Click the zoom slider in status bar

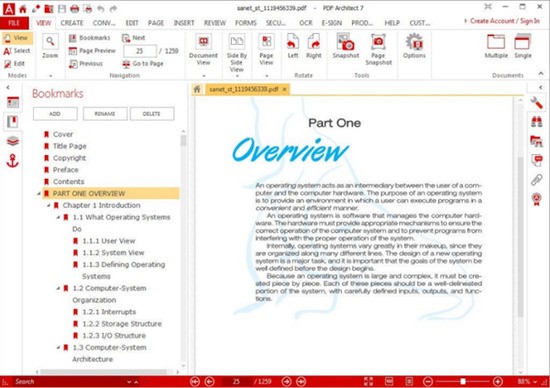[x=463, y=381]
